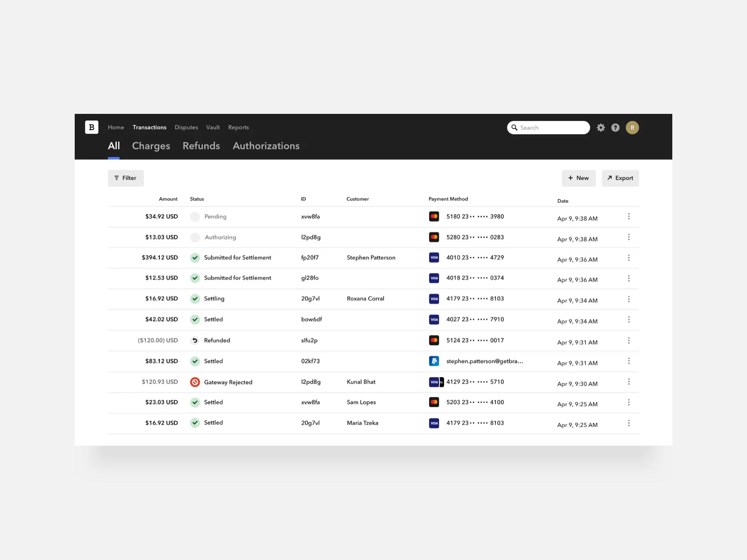Screen dimensions: 747x560
Task: Click the Visa icon on Roxana Corral's row
Action: point(434,299)
